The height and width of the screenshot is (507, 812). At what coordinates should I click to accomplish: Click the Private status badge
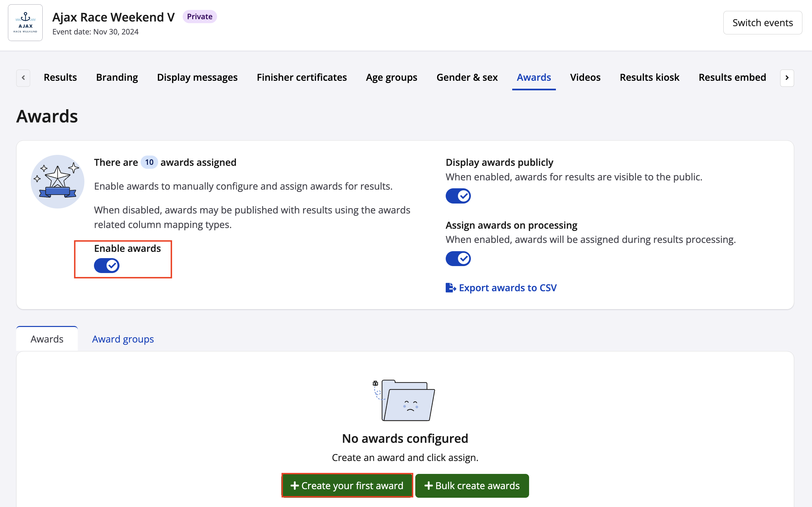[x=200, y=17]
